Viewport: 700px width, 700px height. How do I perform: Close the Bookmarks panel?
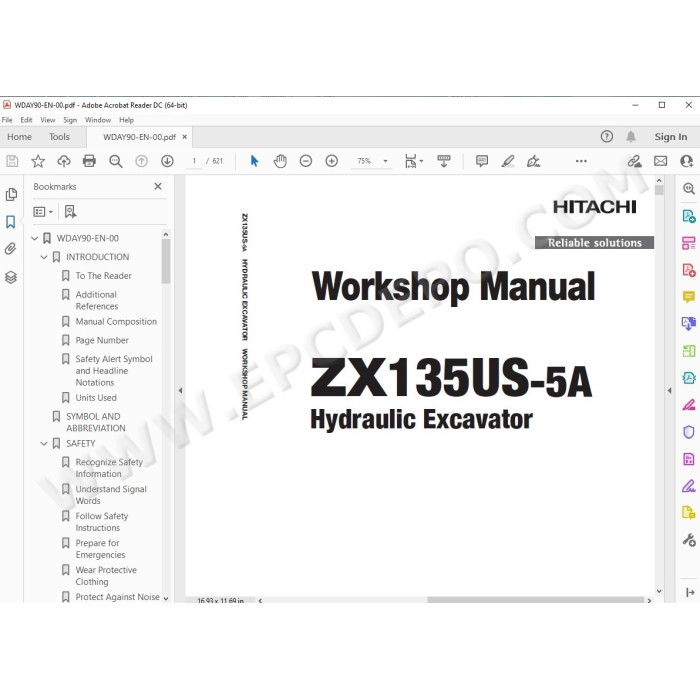point(158,186)
